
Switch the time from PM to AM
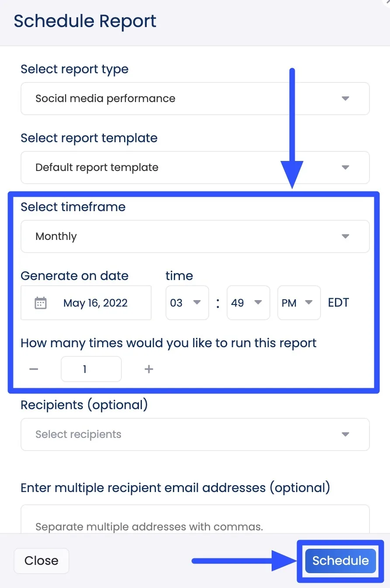click(x=299, y=303)
